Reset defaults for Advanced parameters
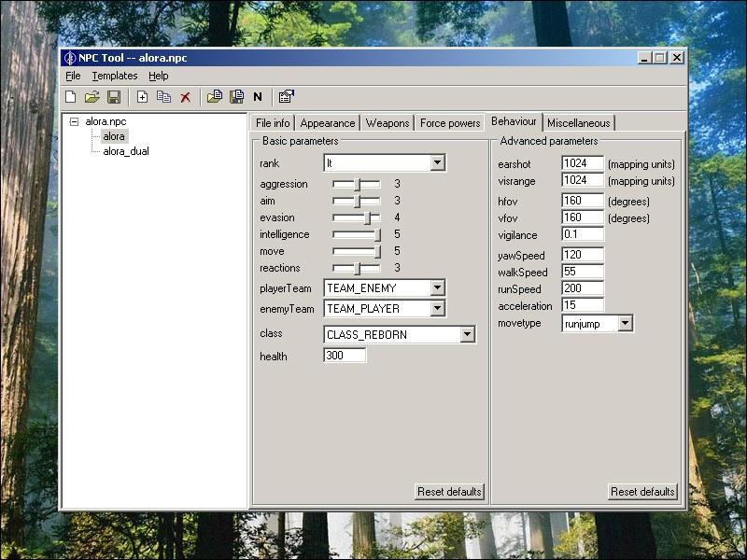This screenshot has height=560, width=747. (642, 492)
